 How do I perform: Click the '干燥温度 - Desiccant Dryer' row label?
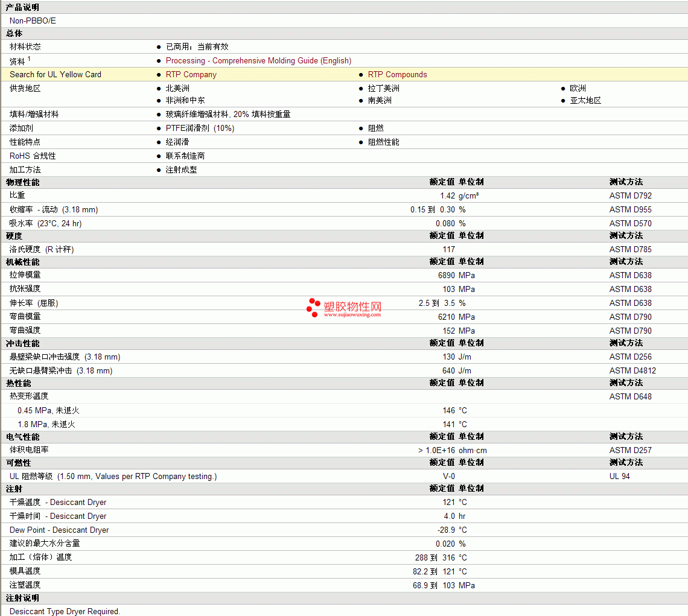click(58, 503)
